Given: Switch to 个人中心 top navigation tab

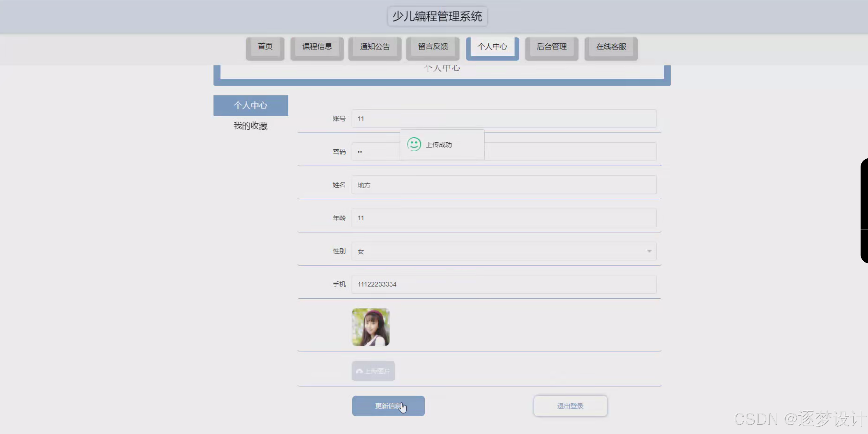Looking at the screenshot, I should click(492, 47).
